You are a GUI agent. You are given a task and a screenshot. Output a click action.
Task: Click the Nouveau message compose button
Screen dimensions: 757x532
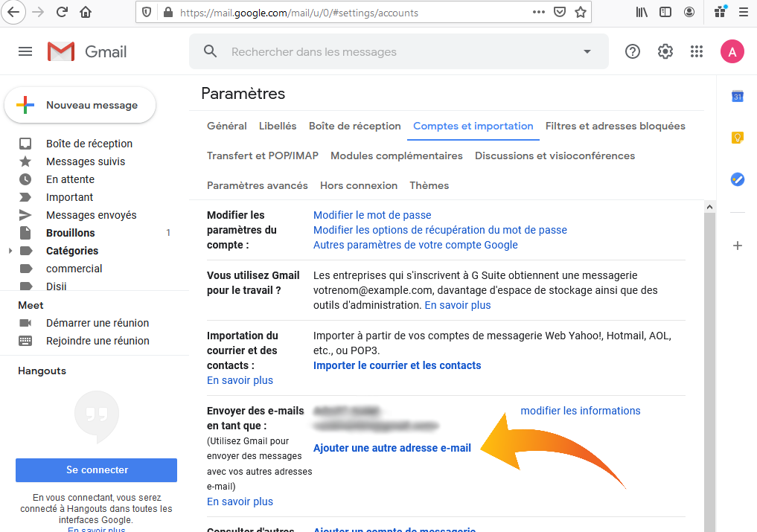[x=80, y=105]
